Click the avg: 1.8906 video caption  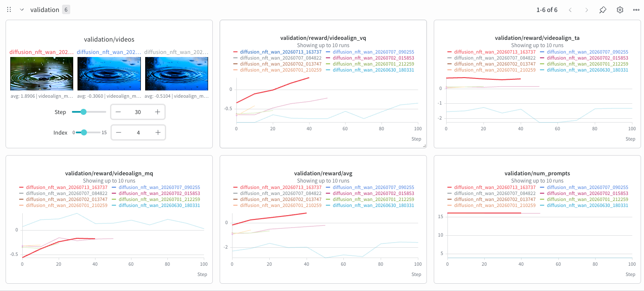[x=42, y=96]
